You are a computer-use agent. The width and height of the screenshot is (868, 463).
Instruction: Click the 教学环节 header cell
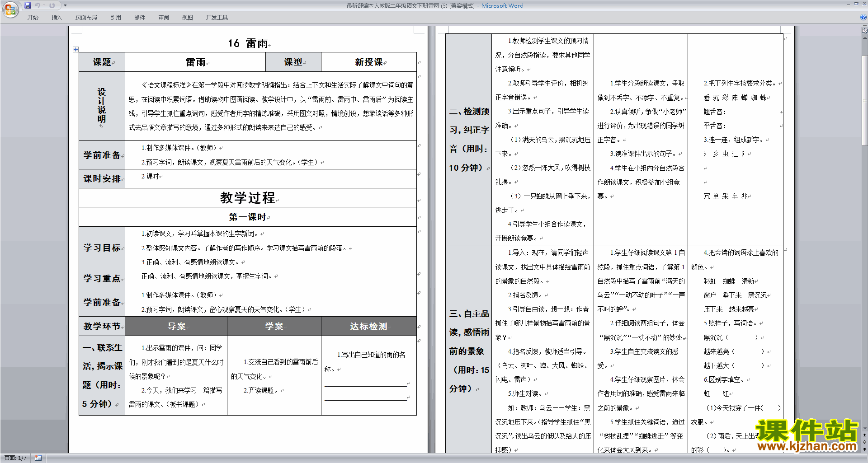(x=102, y=326)
